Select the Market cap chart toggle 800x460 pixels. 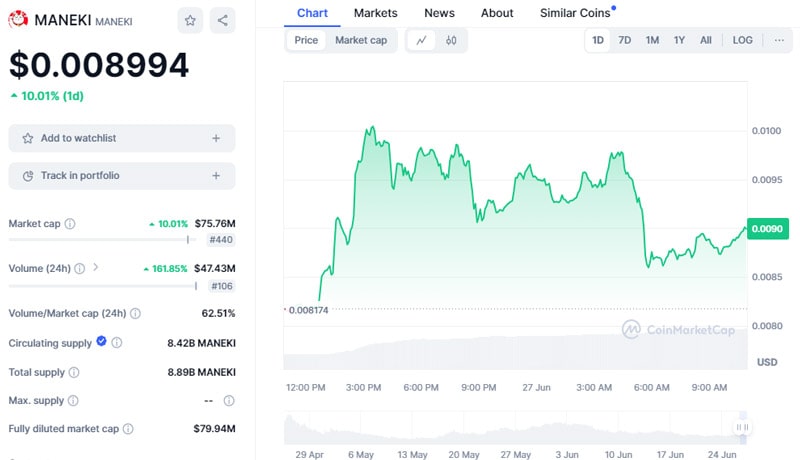(361, 40)
